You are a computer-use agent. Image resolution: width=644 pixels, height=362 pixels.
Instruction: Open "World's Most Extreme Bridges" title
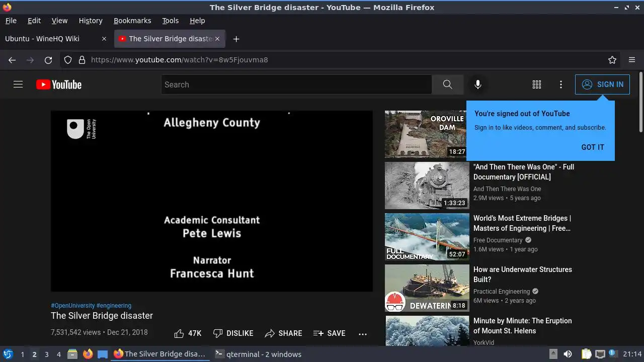522,223
